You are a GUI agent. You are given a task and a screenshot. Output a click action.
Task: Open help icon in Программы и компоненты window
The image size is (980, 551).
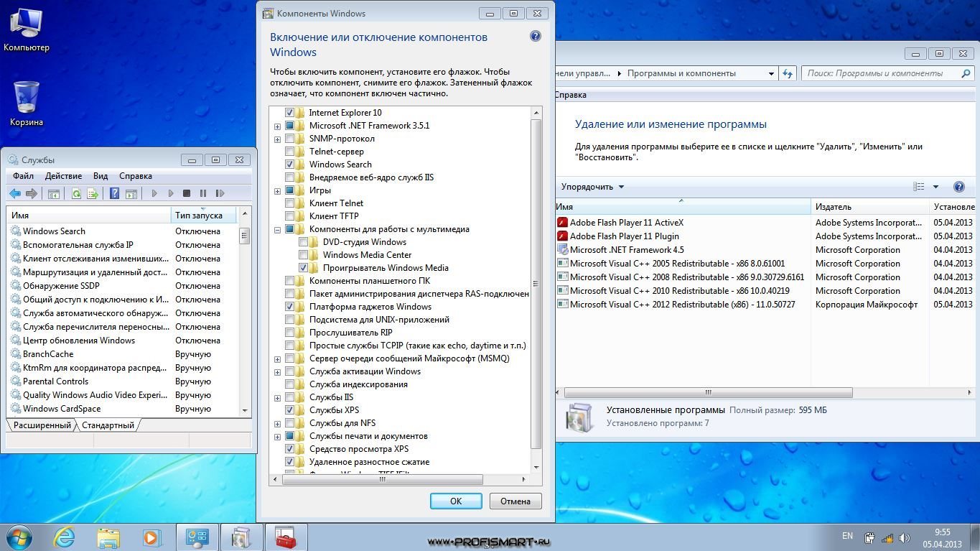click(958, 187)
